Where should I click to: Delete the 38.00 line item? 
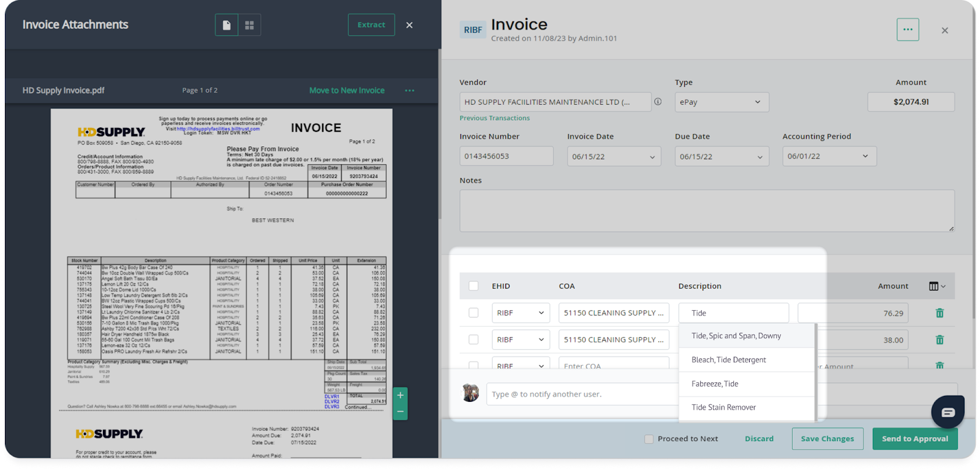click(x=940, y=340)
